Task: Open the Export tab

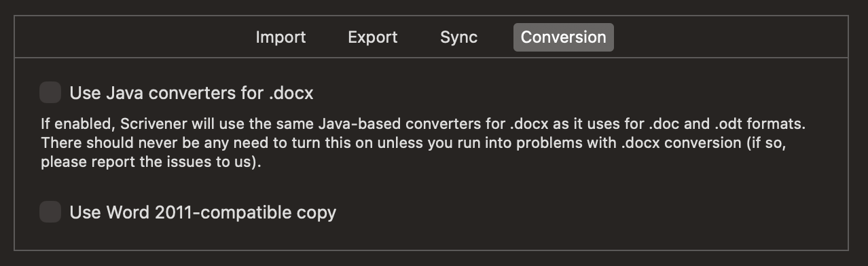Action: point(373,37)
